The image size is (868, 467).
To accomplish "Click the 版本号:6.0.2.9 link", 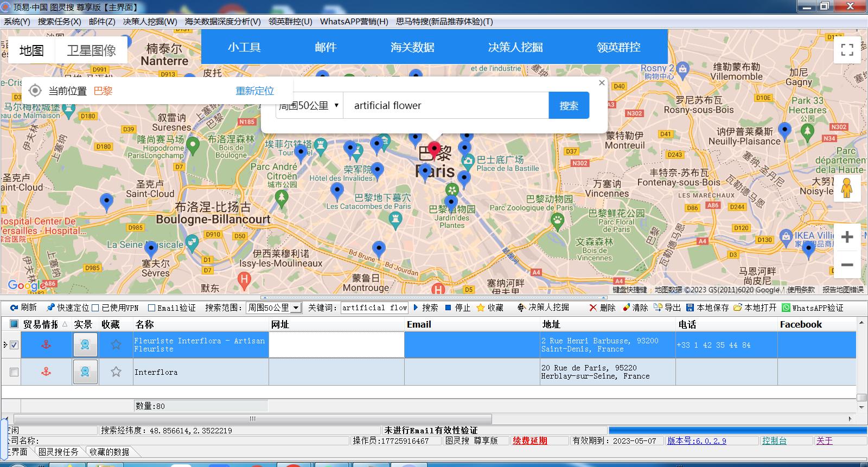I will point(697,441).
